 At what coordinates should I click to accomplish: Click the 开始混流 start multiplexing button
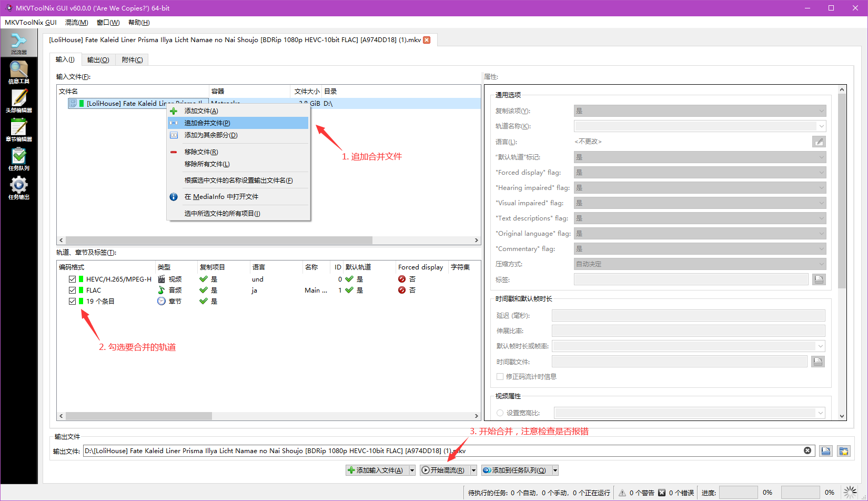pyautogui.click(x=443, y=470)
